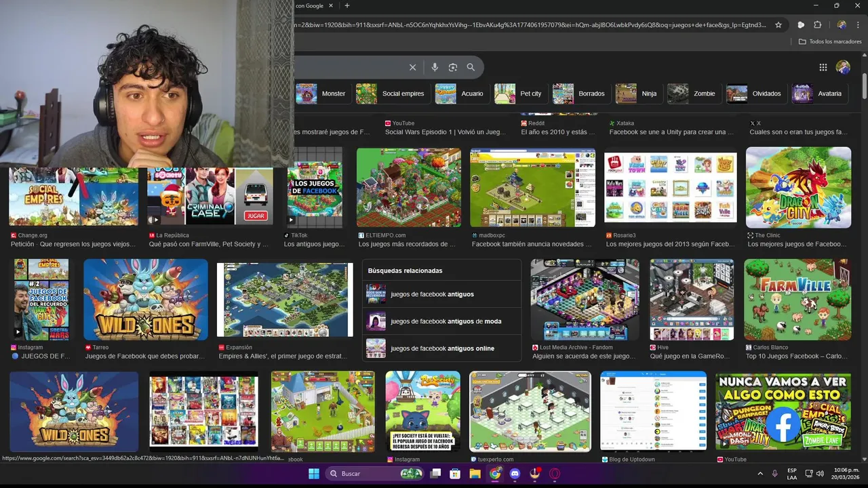Click the taskbar Buscar search box
The height and width of the screenshot is (488, 868).
375,474
